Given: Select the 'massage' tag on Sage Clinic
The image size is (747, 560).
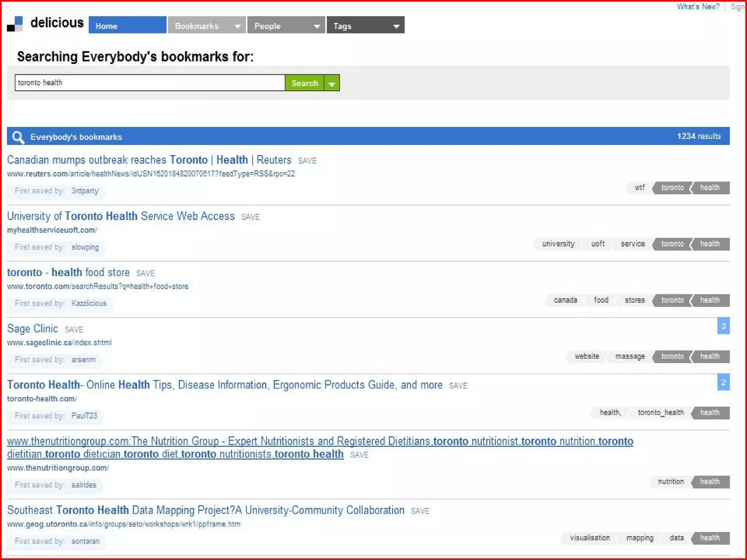Looking at the screenshot, I should 630,356.
